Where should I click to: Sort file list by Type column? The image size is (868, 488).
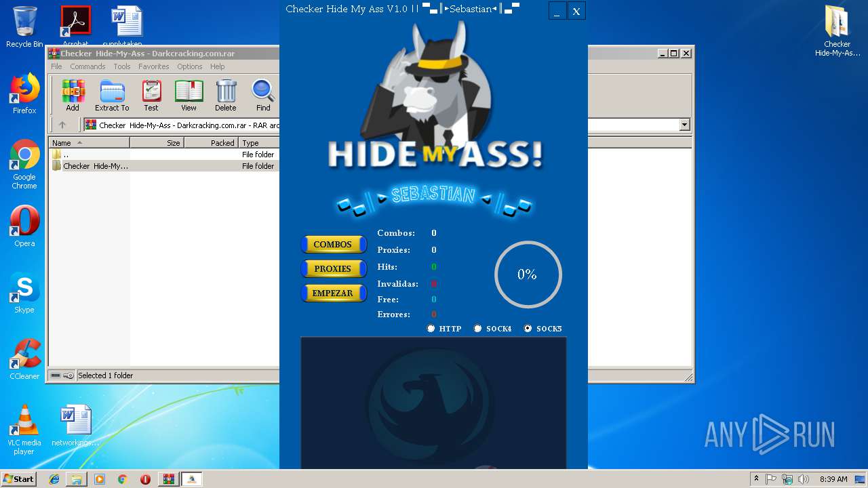pos(258,143)
